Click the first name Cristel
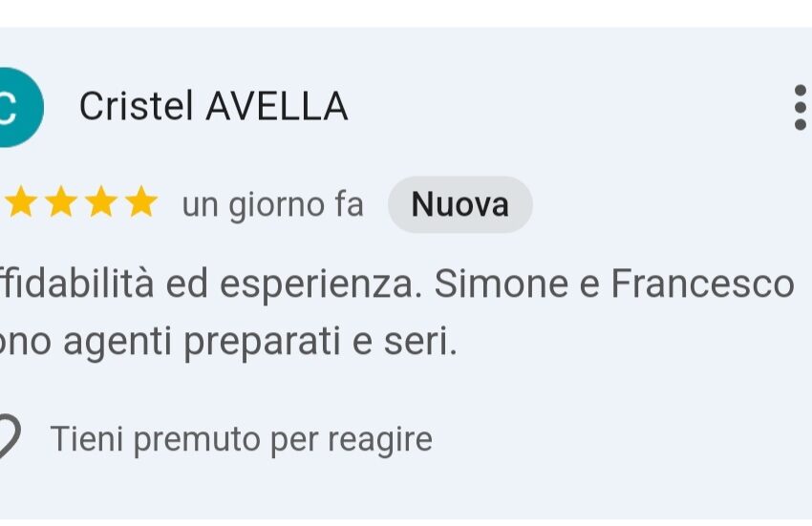The width and height of the screenshot is (812, 526). click(x=137, y=106)
